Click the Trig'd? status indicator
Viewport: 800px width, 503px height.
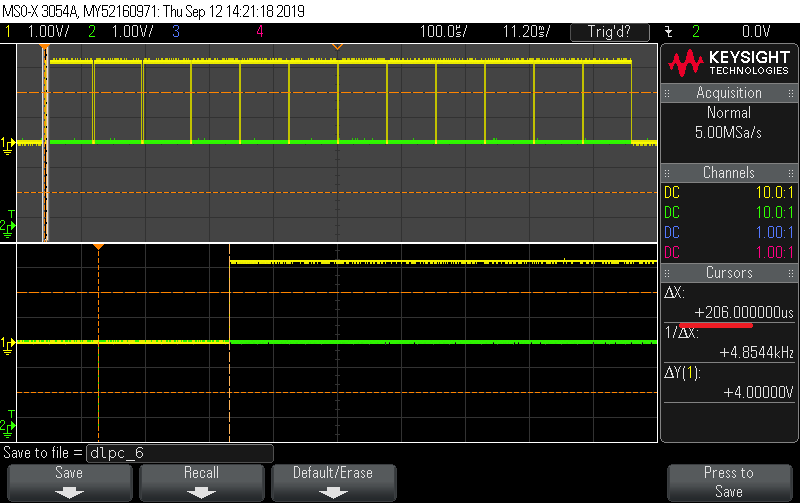pos(610,32)
